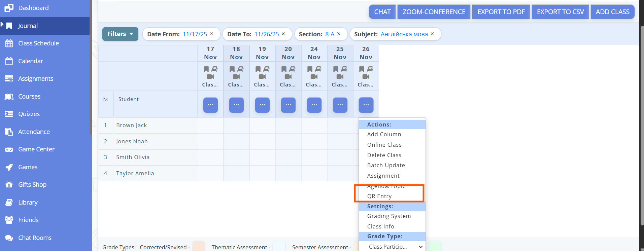Remove the Section 8-A filter
644x251 pixels.
pyautogui.click(x=339, y=34)
